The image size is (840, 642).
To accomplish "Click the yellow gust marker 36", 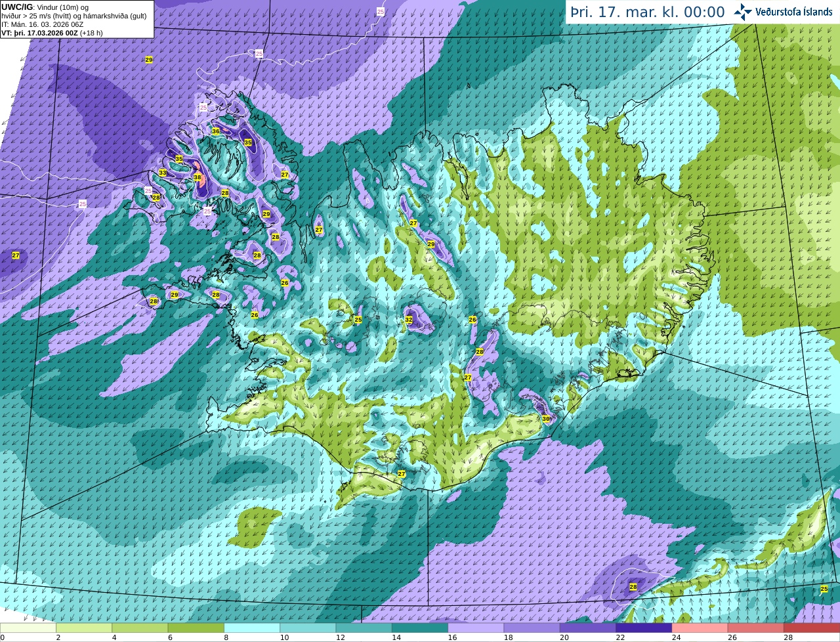I will pos(216,131).
